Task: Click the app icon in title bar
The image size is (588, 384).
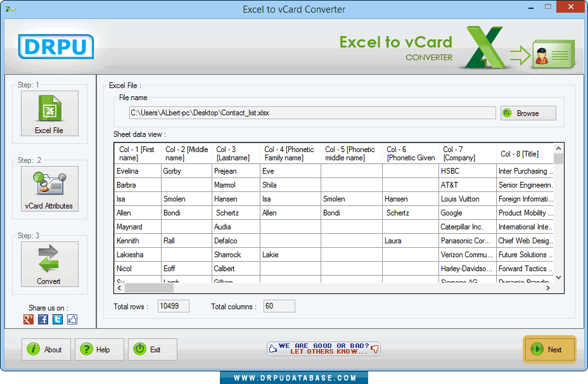Action: coord(10,9)
